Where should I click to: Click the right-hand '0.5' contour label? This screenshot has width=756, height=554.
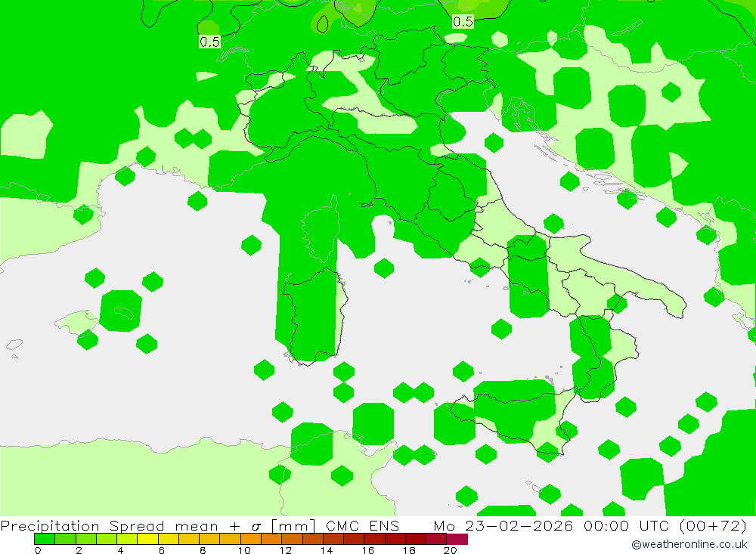click(463, 21)
